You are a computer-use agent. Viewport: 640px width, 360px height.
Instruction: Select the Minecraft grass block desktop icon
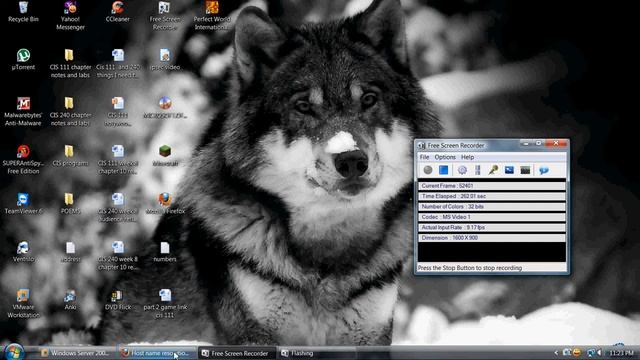click(x=165, y=156)
